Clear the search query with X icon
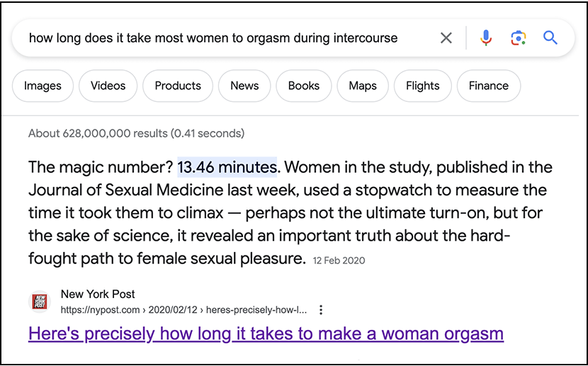Viewport: 588px width, 366px height. coord(446,38)
